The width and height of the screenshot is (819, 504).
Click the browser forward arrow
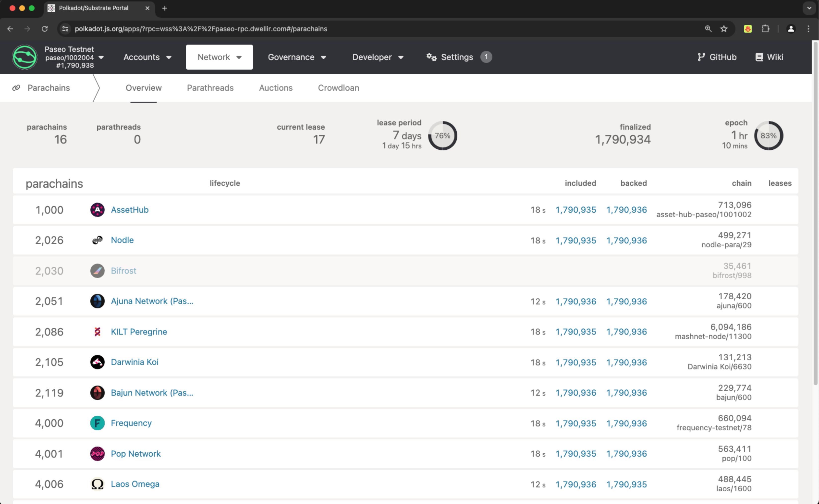click(x=27, y=29)
